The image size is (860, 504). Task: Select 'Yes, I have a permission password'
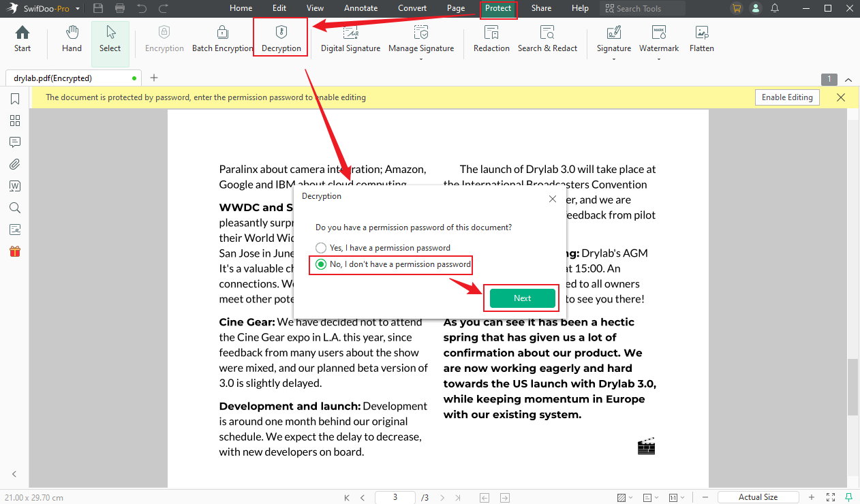pyautogui.click(x=321, y=248)
